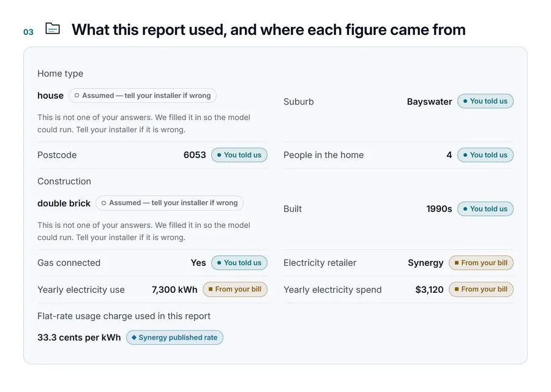Viewport: 551px width, 392px height.
Task: Click the 'double brick' value
Action: click(64, 203)
